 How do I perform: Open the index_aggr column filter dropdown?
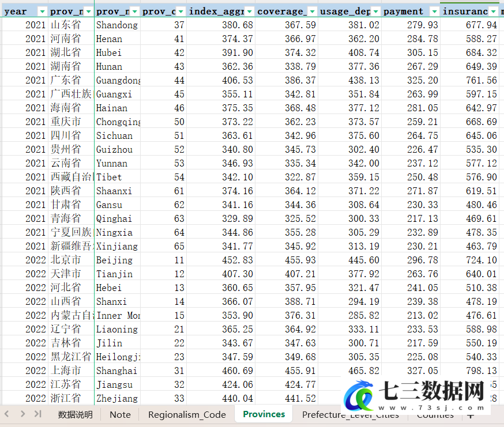coord(250,12)
